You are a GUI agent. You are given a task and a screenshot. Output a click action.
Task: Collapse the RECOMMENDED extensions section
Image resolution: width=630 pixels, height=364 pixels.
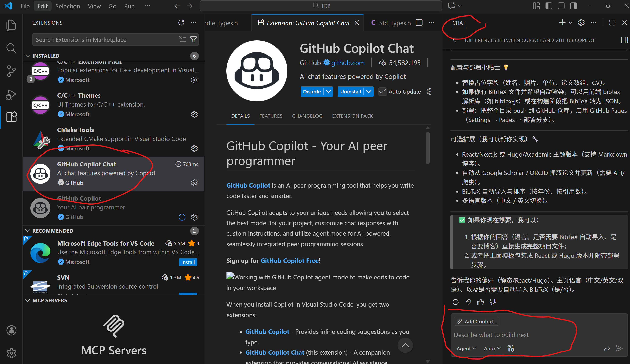(28, 231)
